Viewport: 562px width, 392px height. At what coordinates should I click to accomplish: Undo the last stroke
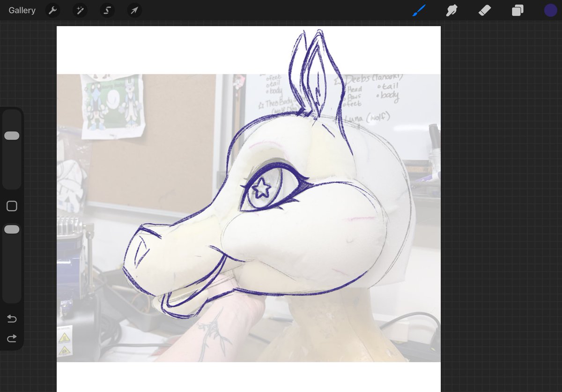tap(12, 319)
